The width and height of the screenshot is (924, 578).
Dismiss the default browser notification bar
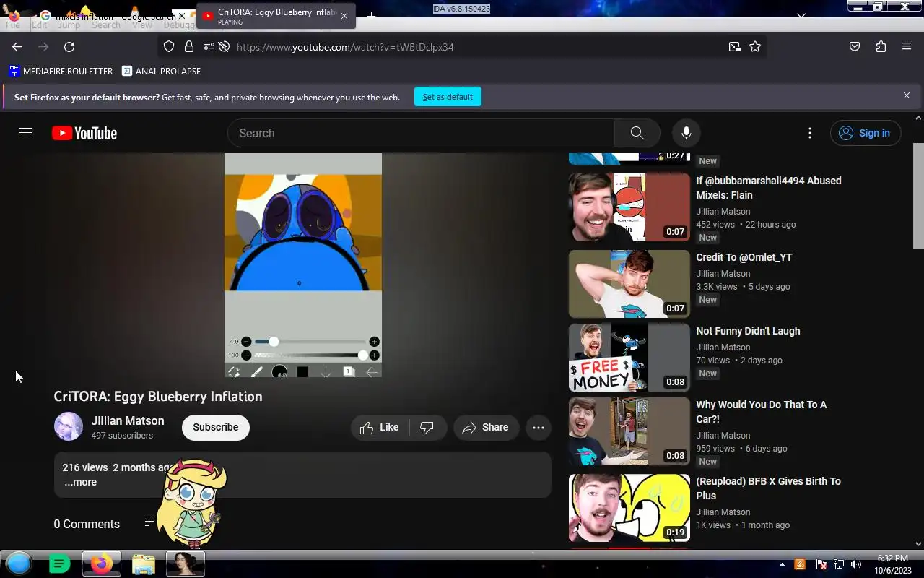(907, 95)
